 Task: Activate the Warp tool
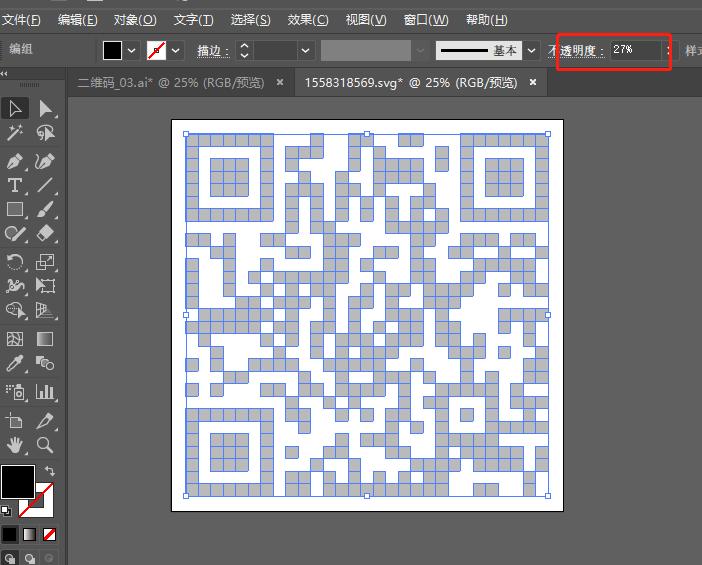click(x=15, y=286)
